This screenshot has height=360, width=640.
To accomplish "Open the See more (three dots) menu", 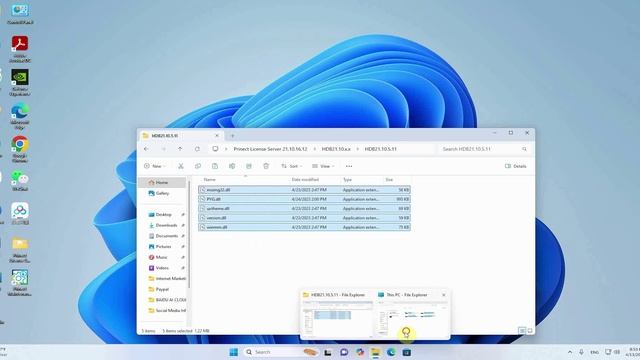I will [x=349, y=166].
